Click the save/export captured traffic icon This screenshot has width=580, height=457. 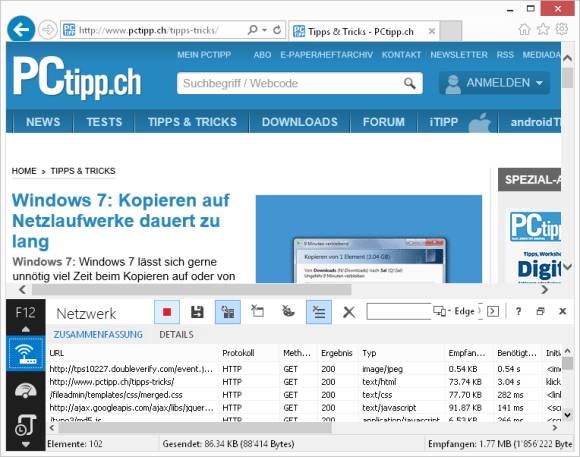197,312
